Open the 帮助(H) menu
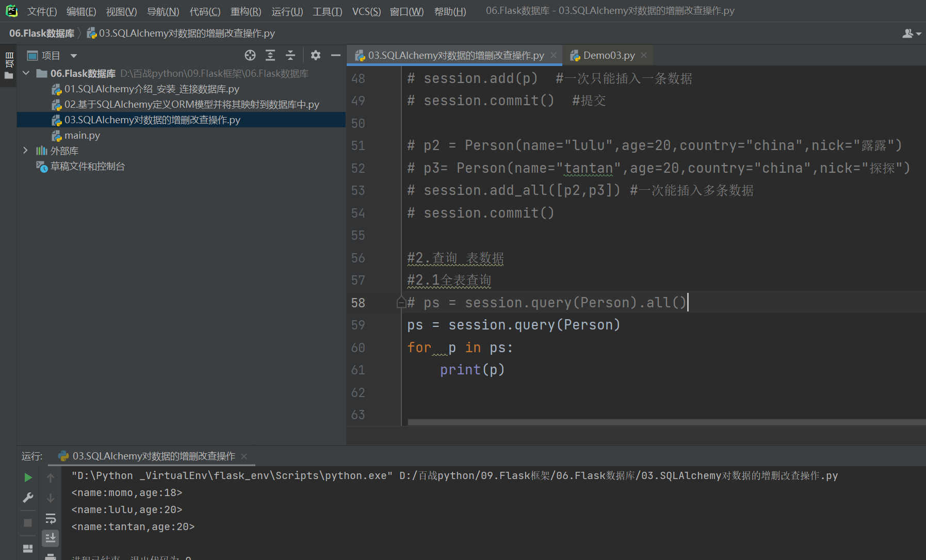The image size is (926, 560). [x=450, y=11]
